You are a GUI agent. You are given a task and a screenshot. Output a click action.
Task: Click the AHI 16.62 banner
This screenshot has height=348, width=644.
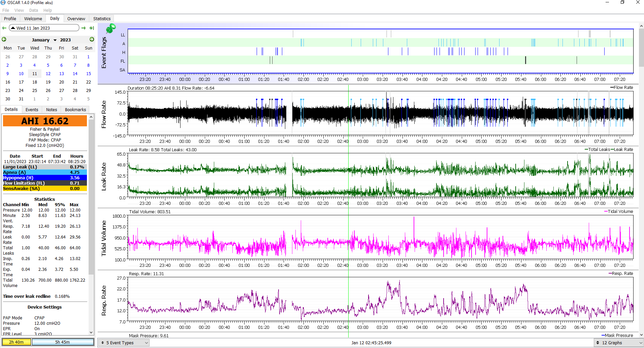click(x=45, y=121)
